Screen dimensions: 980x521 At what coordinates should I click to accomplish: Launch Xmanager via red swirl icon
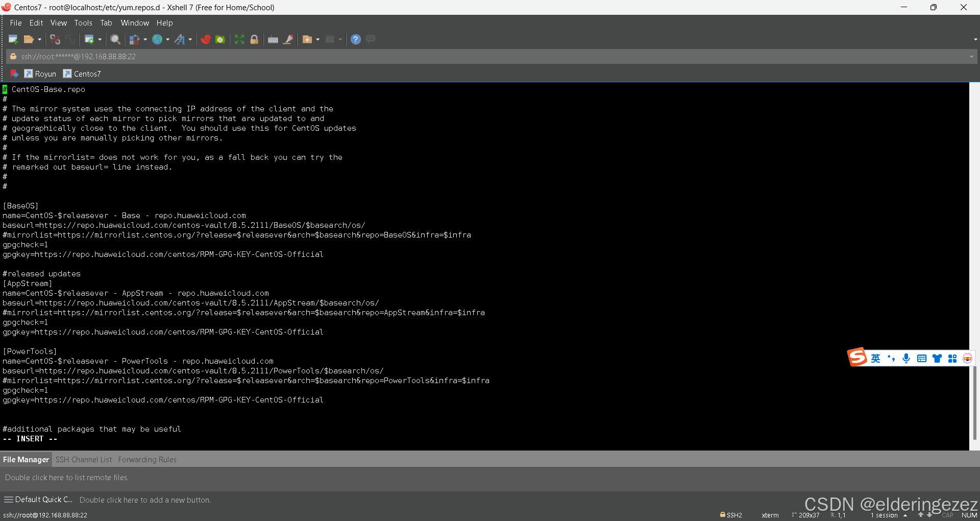click(x=206, y=39)
